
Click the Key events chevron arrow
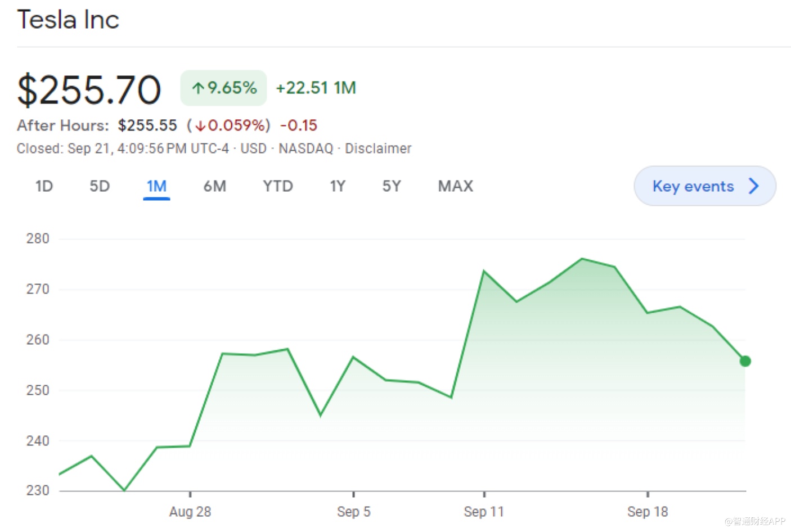754,186
